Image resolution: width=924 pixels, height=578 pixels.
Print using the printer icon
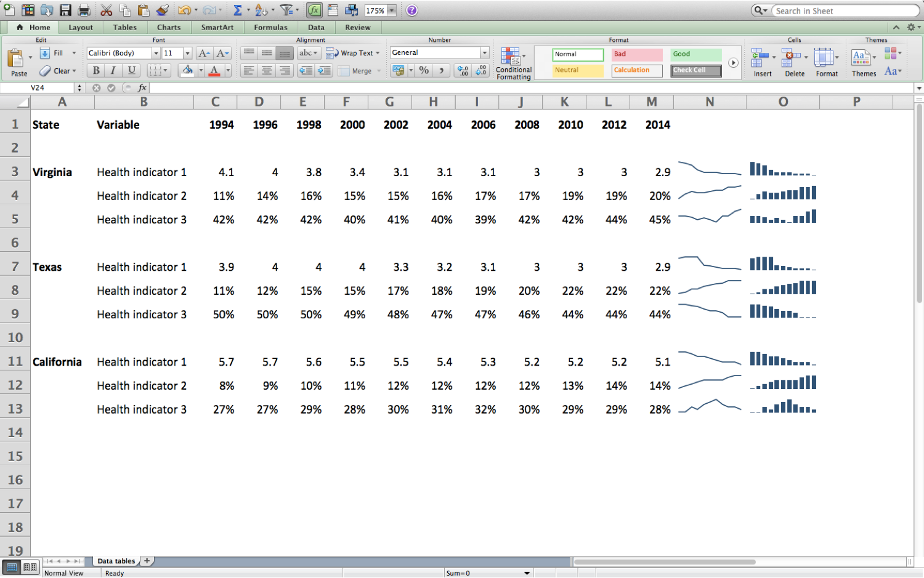tap(84, 10)
